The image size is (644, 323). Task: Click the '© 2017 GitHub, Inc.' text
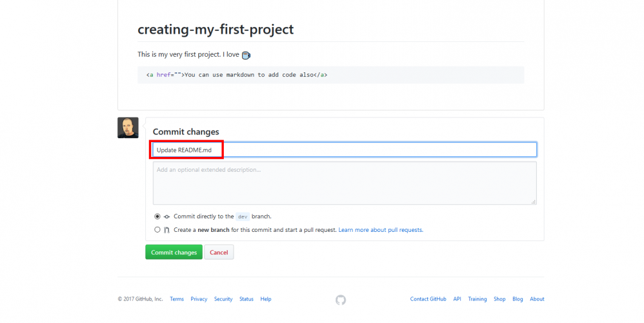pyautogui.click(x=141, y=298)
